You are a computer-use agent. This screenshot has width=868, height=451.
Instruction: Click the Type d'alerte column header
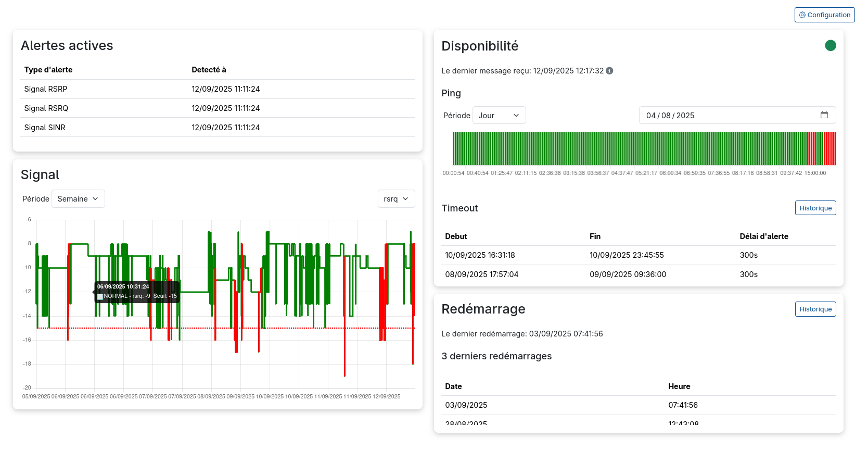[x=48, y=70]
